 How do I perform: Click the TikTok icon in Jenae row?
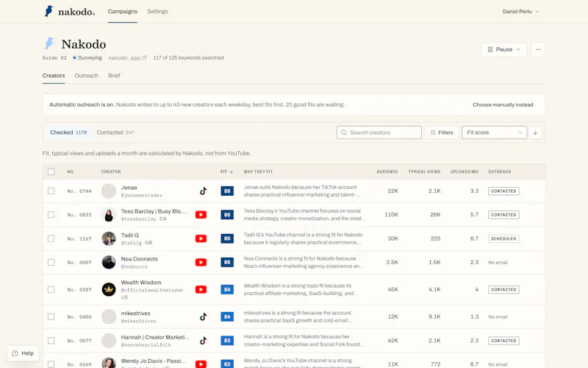click(x=204, y=191)
